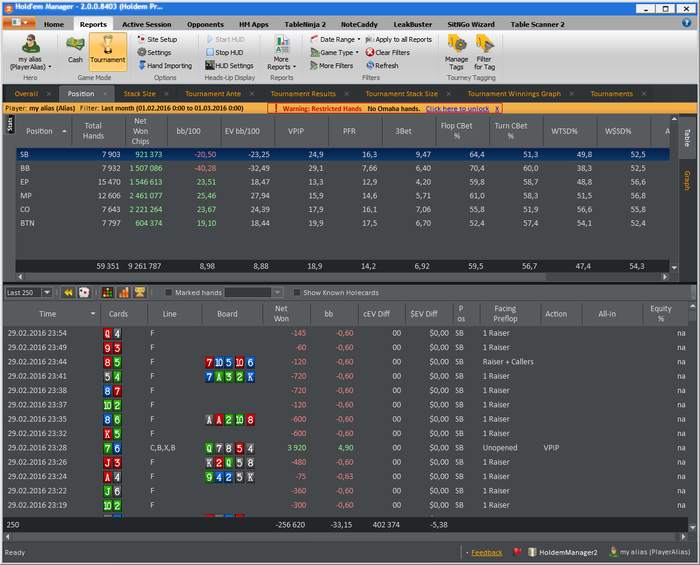Select hand at 29.02.2016 23:28

point(346,448)
